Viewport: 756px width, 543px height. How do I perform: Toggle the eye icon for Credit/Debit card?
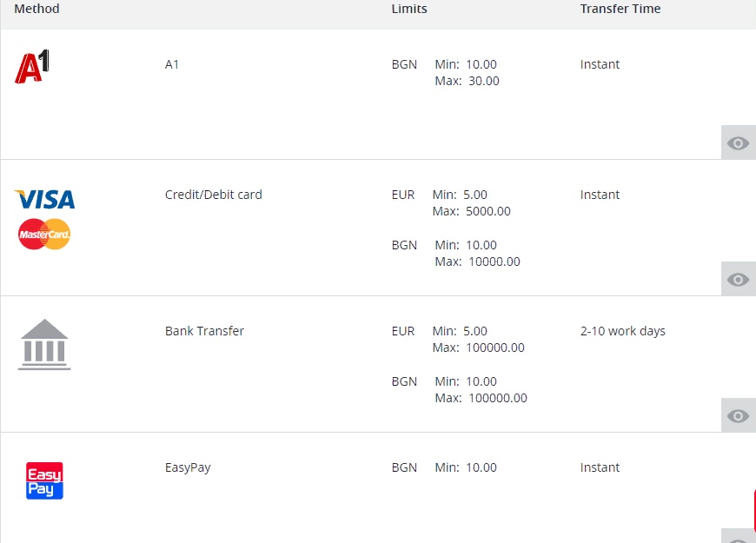click(x=738, y=279)
